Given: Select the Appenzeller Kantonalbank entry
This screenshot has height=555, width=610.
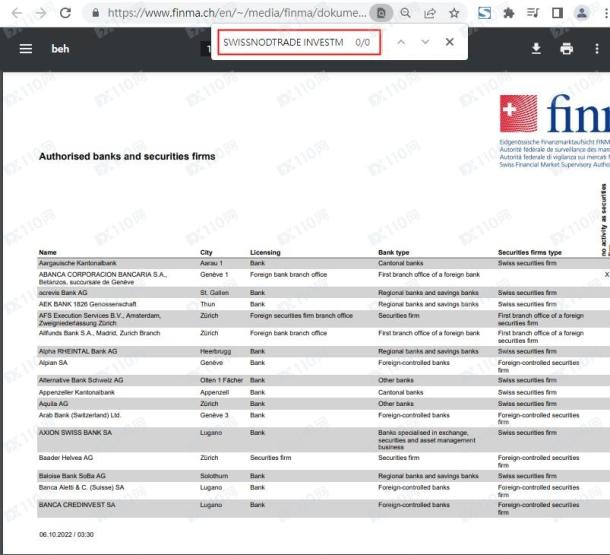Looking at the screenshot, I should (77, 392).
